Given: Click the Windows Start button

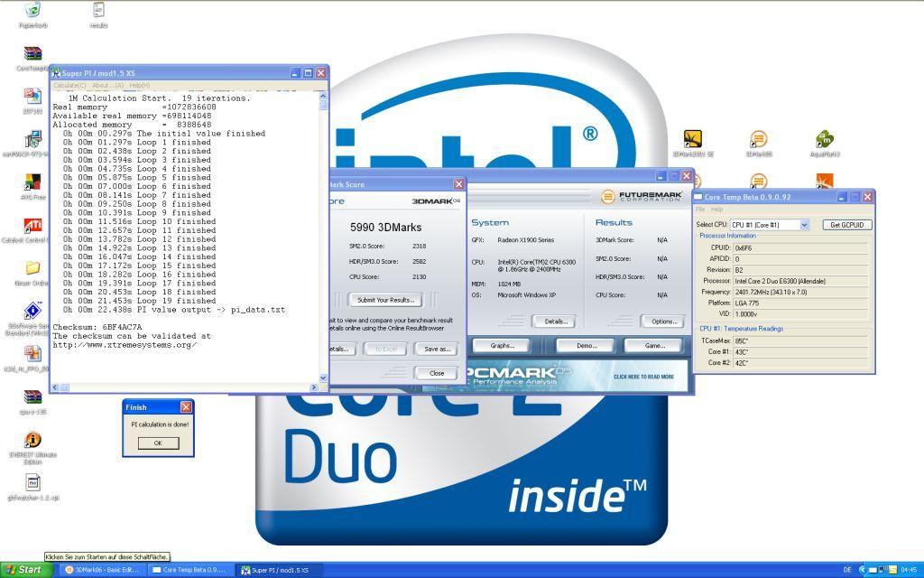Looking at the screenshot, I should pos(25,570).
